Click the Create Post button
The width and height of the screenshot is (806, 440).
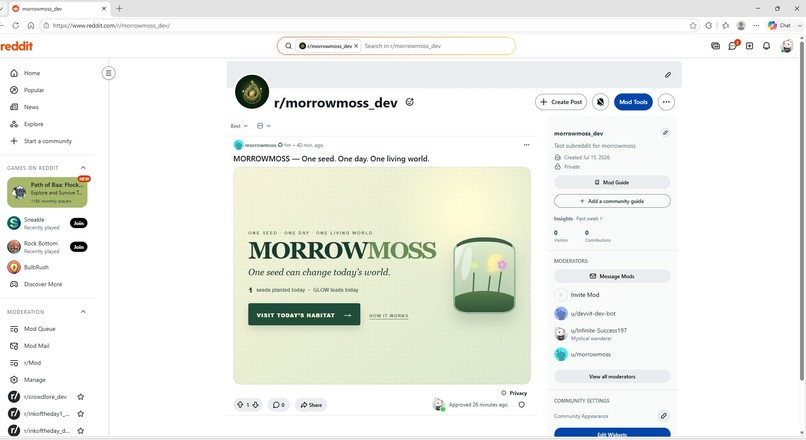(561, 102)
